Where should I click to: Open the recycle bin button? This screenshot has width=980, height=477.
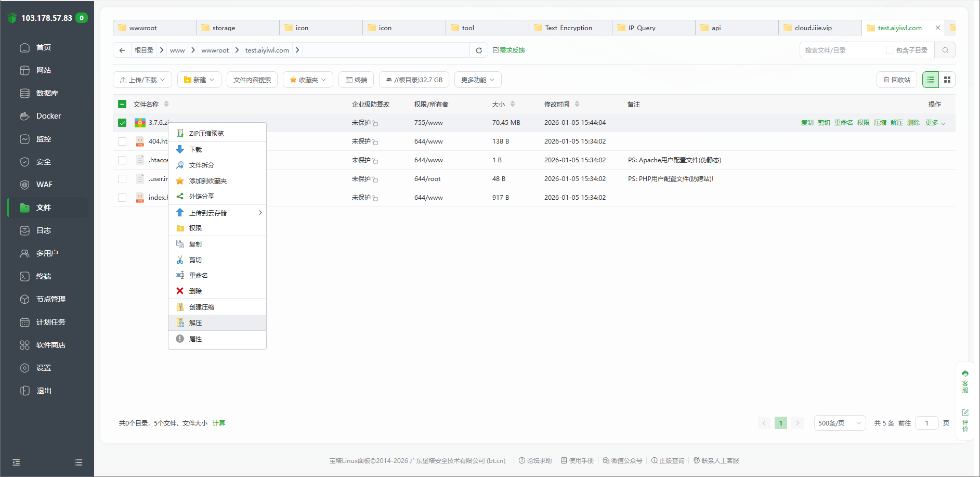click(897, 80)
